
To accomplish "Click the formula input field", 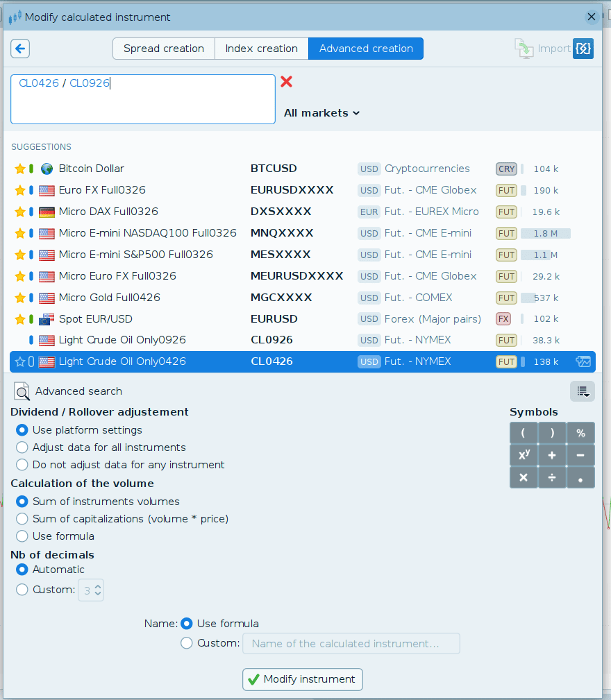I will (x=143, y=99).
